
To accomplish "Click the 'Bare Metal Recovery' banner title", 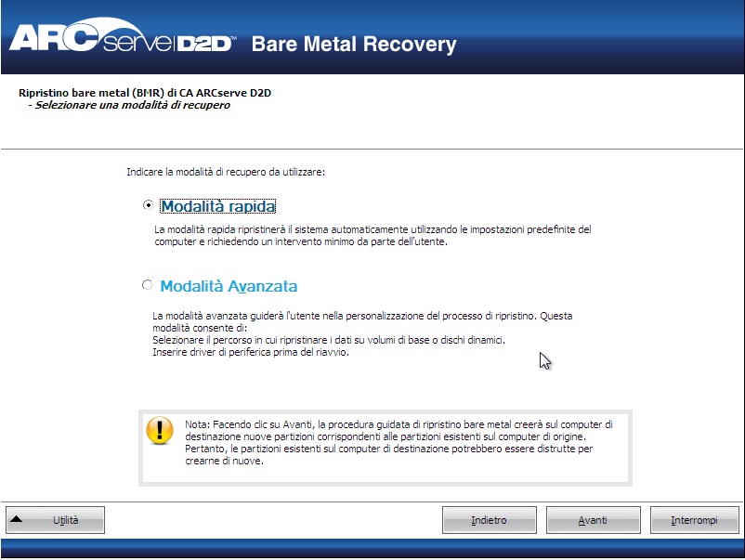I will pos(354,45).
